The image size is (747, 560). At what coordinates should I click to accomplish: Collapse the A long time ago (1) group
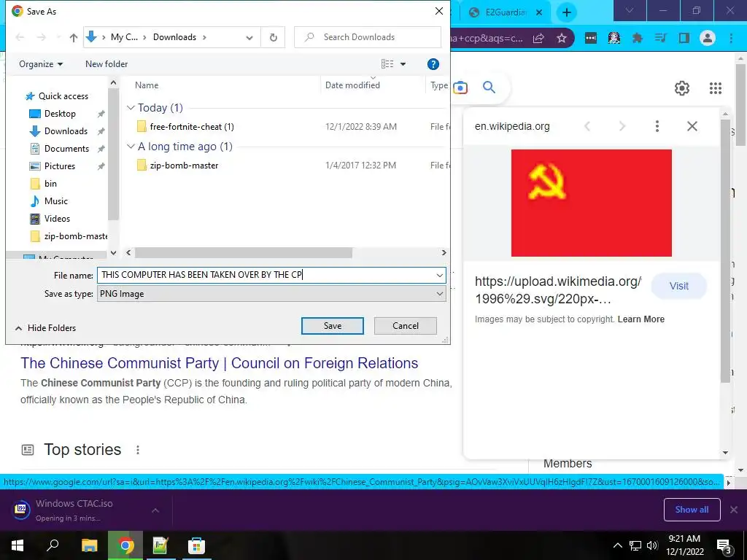coord(131,147)
